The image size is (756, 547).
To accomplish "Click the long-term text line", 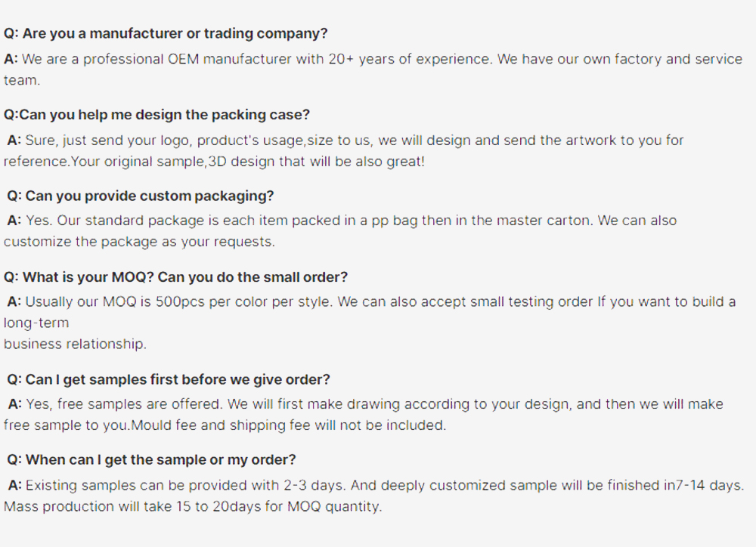I will point(36,323).
